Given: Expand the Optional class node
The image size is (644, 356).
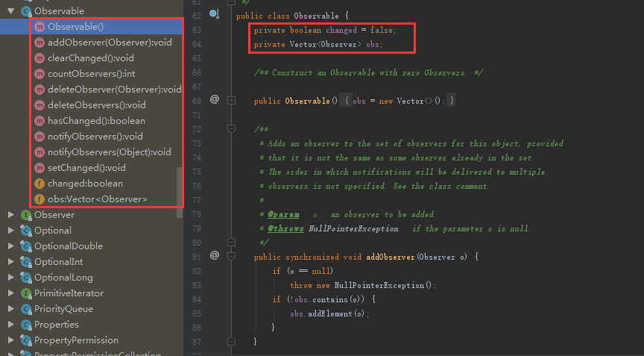Looking at the screenshot, I should 11,231.
